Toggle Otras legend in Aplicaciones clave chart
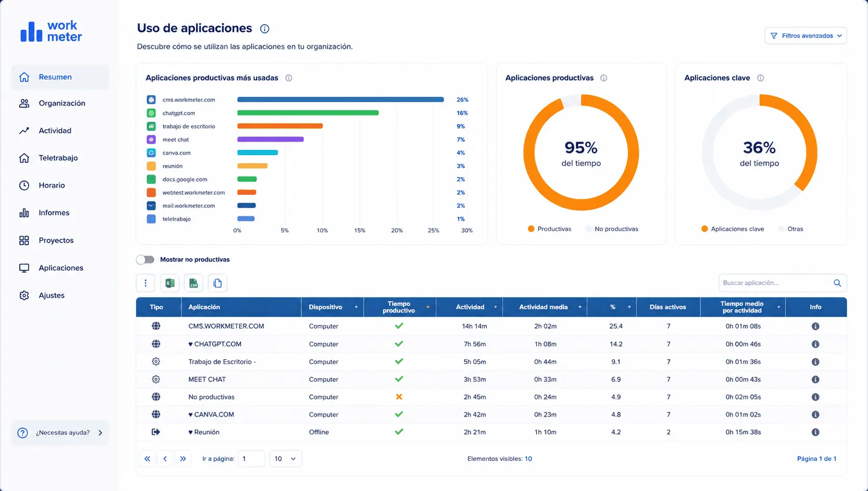868x491 pixels. pos(790,229)
